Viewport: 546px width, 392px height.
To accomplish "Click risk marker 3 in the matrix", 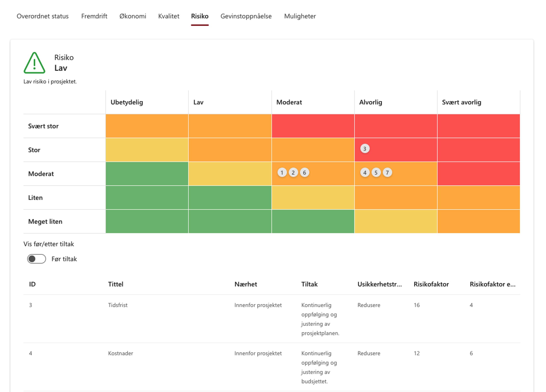I will pyautogui.click(x=365, y=149).
